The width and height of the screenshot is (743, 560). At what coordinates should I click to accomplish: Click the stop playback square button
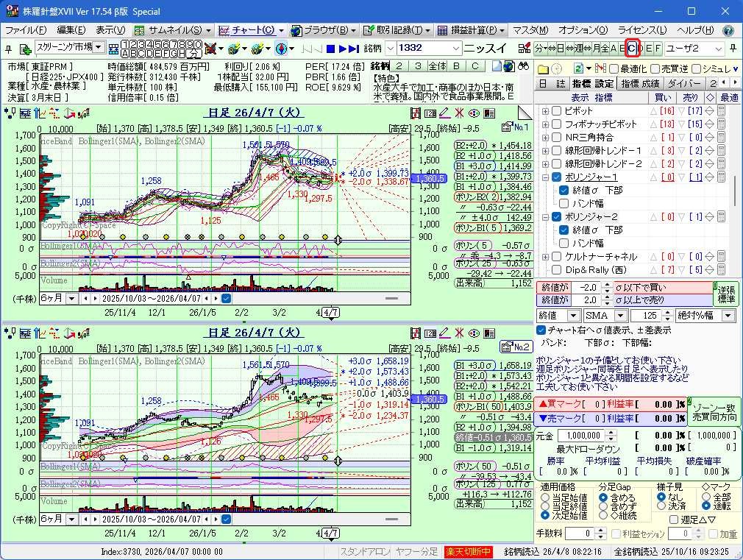click(x=331, y=49)
